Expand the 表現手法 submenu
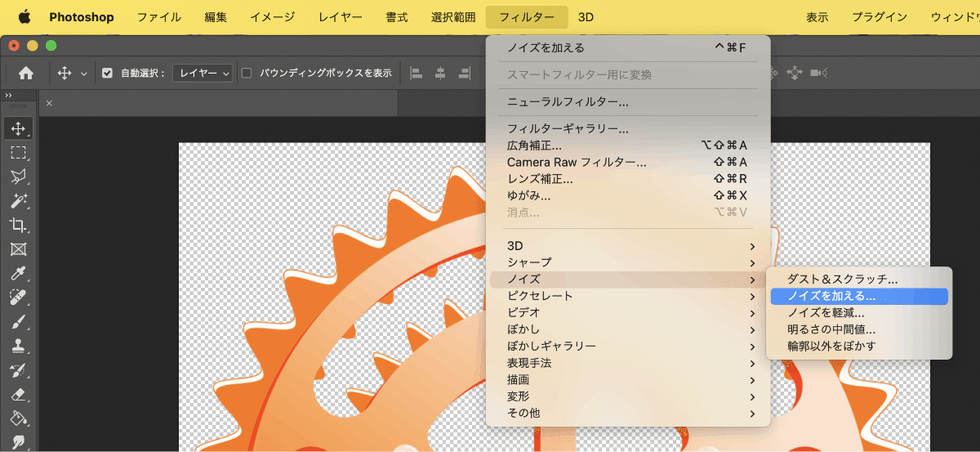 628,363
